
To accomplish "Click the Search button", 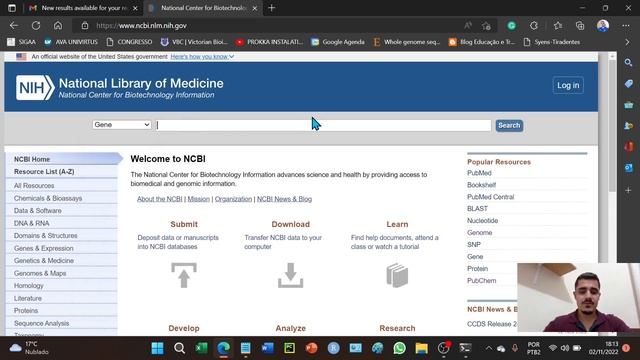I will 509,125.
